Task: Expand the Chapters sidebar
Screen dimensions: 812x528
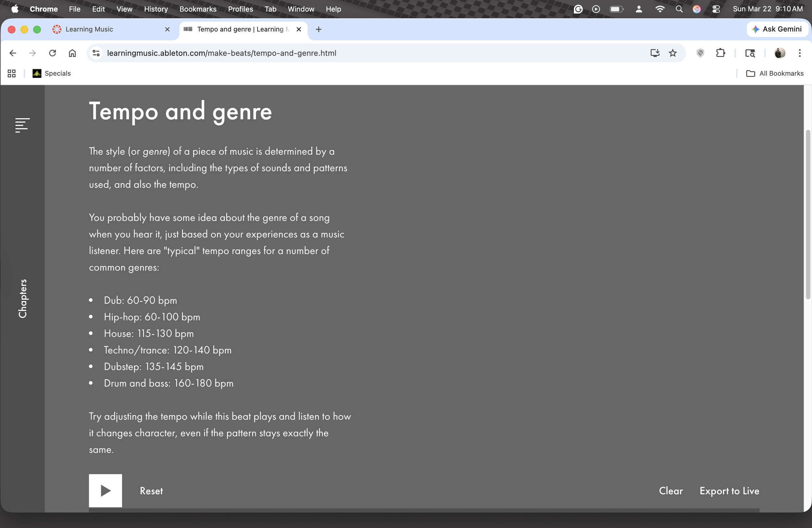Action: [x=22, y=298]
